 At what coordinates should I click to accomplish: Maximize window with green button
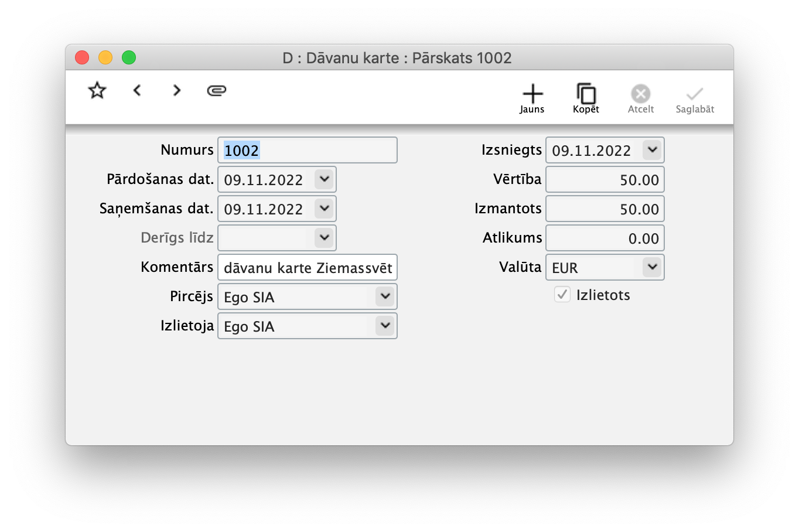tap(129, 57)
